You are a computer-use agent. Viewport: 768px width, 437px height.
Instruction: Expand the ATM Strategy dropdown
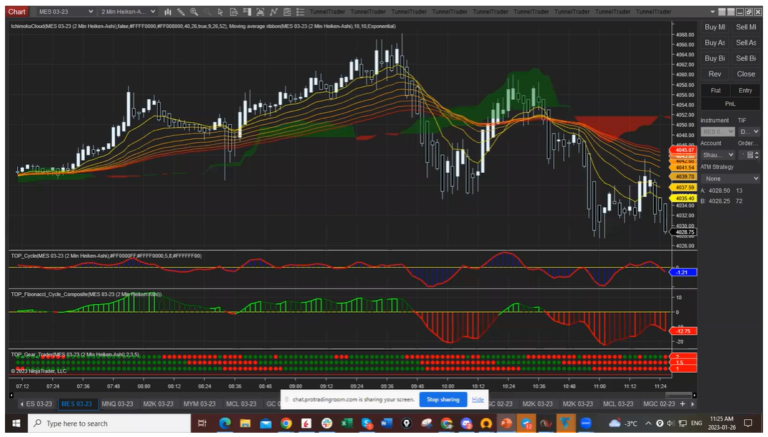click(x=730, y=179)
